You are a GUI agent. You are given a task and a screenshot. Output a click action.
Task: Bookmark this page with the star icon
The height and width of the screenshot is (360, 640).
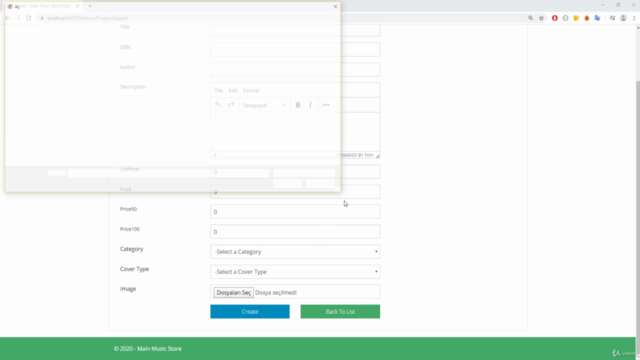click(542, 18)
